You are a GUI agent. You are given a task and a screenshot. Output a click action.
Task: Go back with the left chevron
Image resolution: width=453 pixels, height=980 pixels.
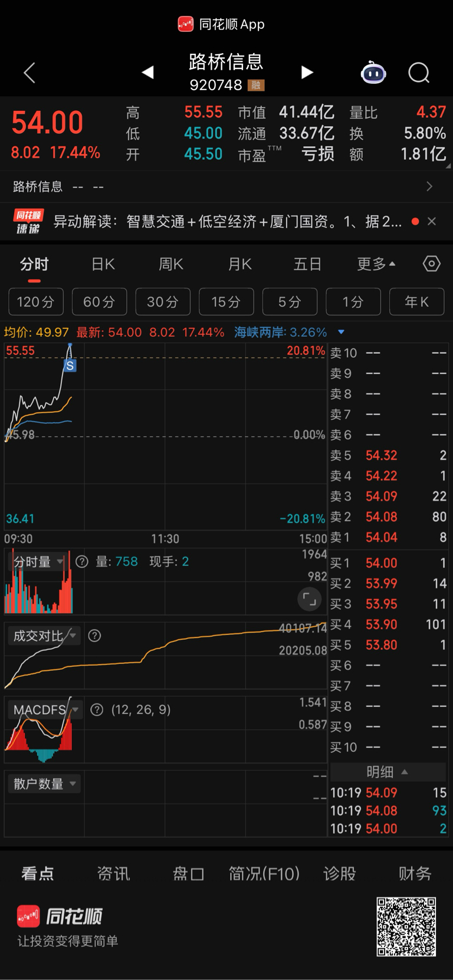point(29,73)
